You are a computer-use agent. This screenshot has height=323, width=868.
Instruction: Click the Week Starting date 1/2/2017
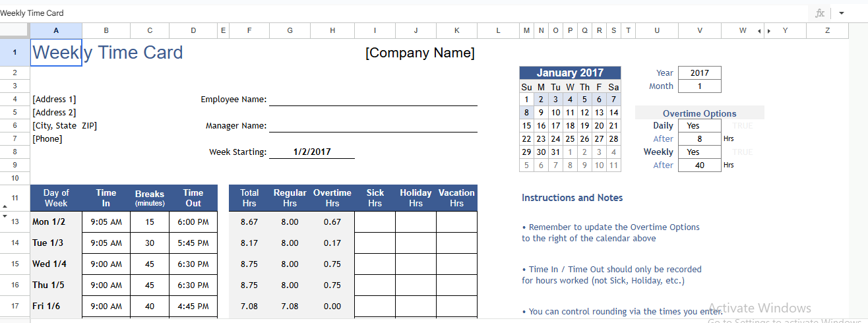pyautogui.click(x=312, y=152)
